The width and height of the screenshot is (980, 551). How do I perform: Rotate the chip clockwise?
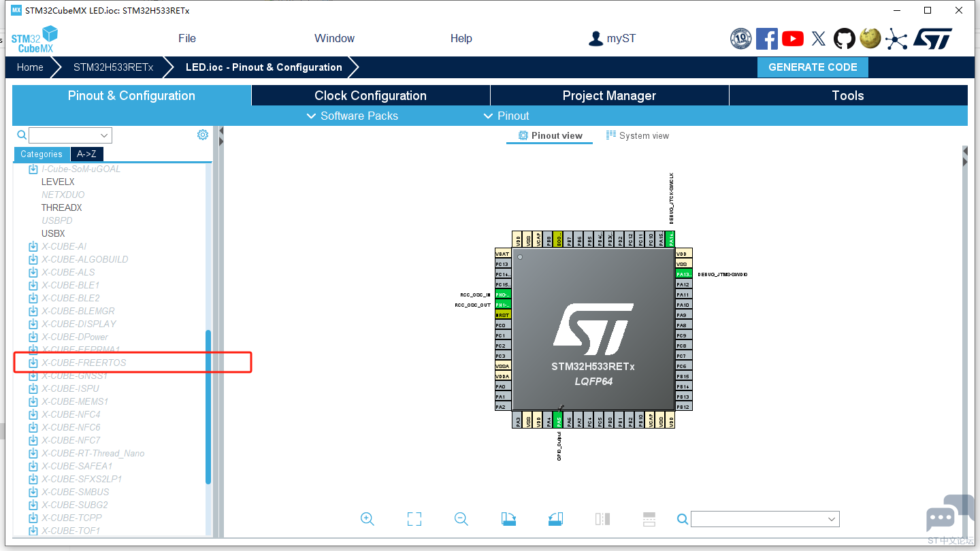pos(508,519)
